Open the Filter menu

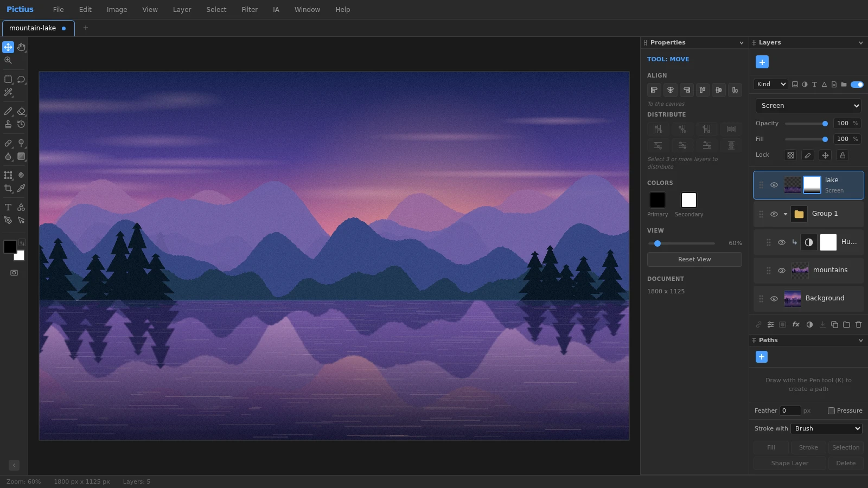click(250, 10)
